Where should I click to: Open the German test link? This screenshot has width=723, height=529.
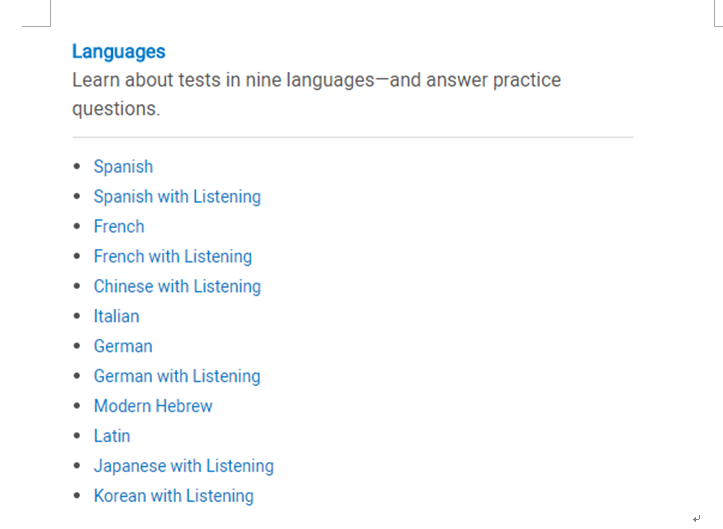click(x=123, y=346)
